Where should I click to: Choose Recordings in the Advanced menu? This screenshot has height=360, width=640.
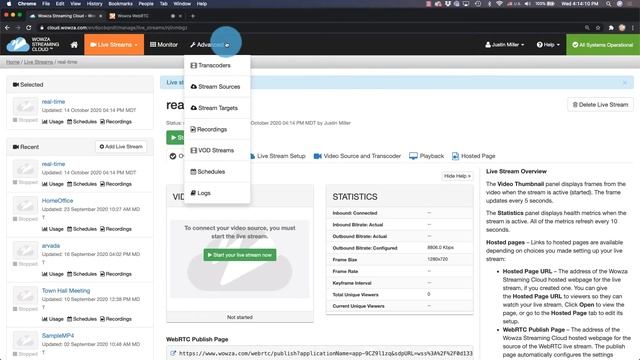click(x=217, y=129)
